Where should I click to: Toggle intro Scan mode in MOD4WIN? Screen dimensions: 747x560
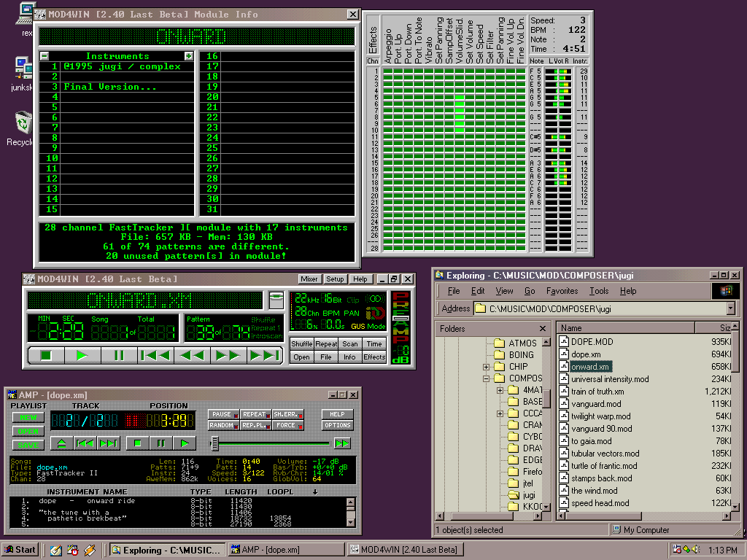(349, 344)
